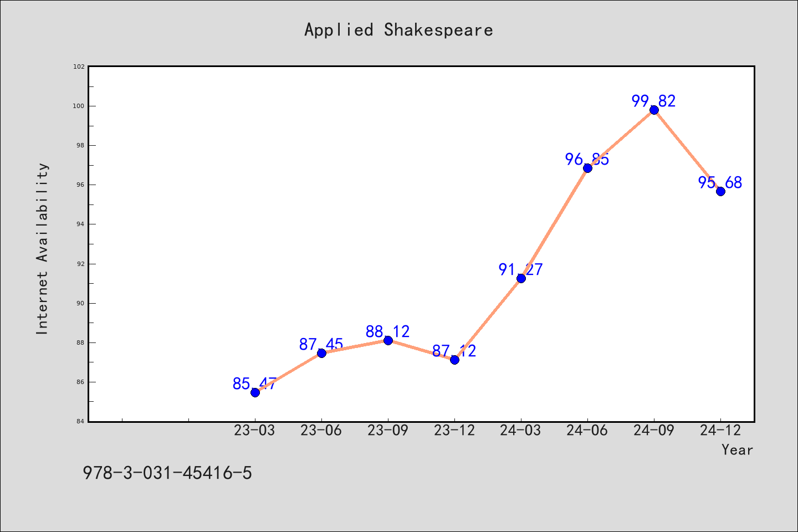Select the data point labeled 88.12
The width and height of the screenshot is (798, 532).
click(388, 340)
